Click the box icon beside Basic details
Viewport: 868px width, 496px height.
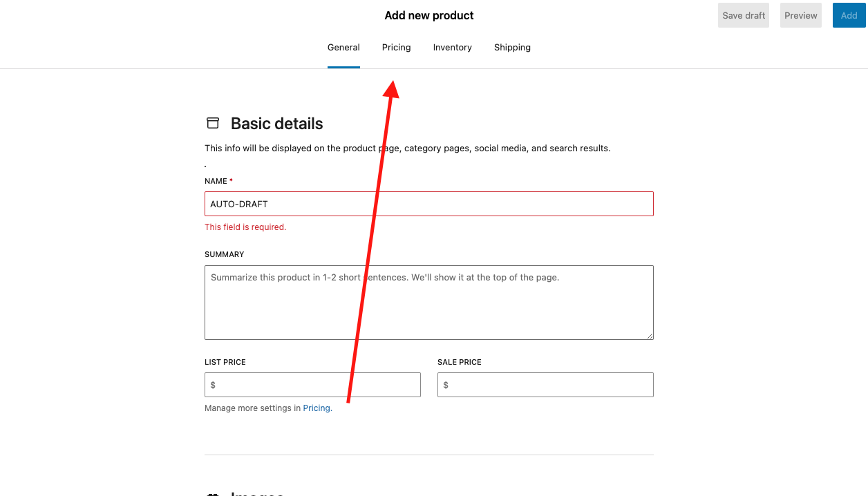tap(212, 123)
